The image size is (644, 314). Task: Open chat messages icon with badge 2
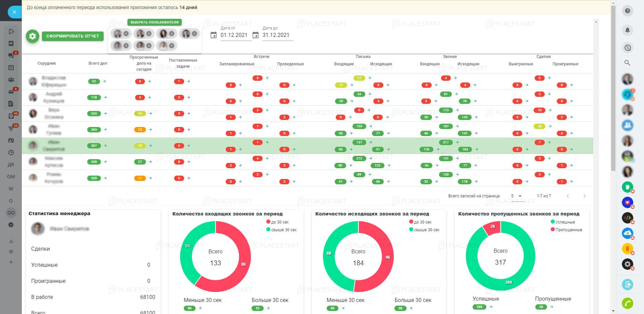11,55
